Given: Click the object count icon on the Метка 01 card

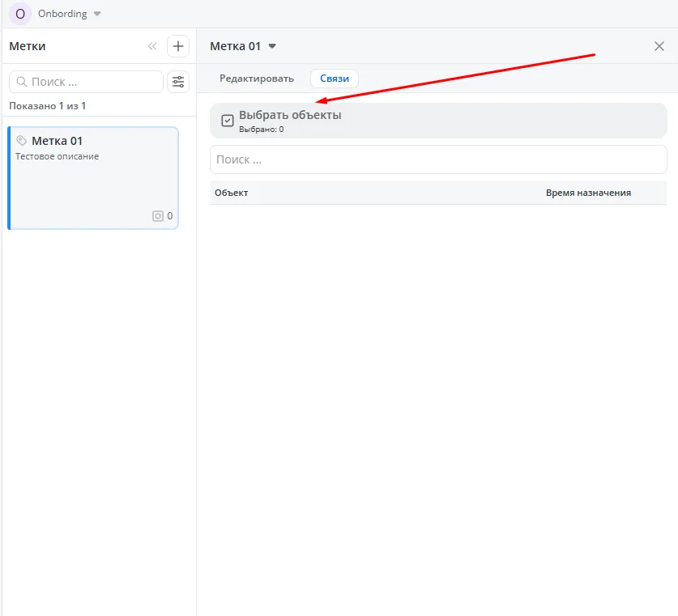Looking at the screenshot, I should 158,216.
